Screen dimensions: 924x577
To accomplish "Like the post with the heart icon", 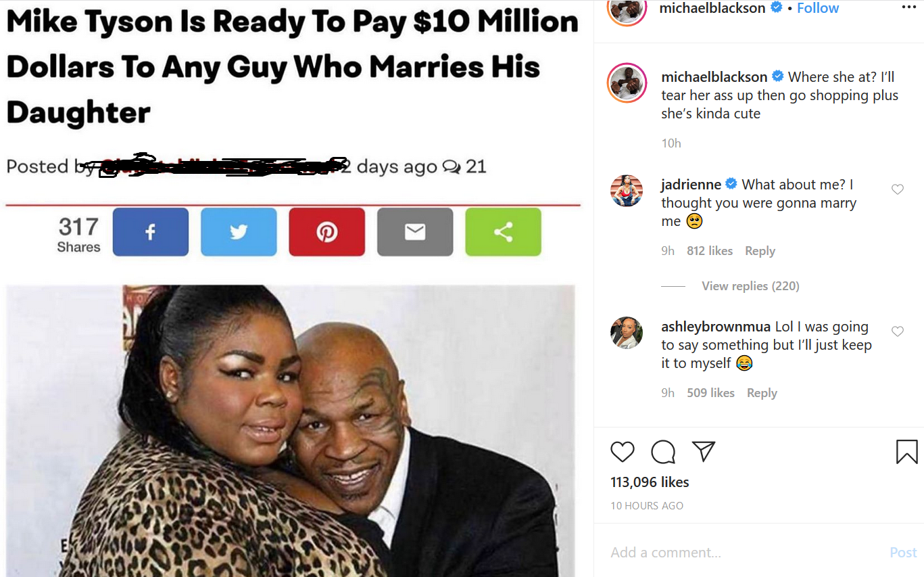I will 623,451.
